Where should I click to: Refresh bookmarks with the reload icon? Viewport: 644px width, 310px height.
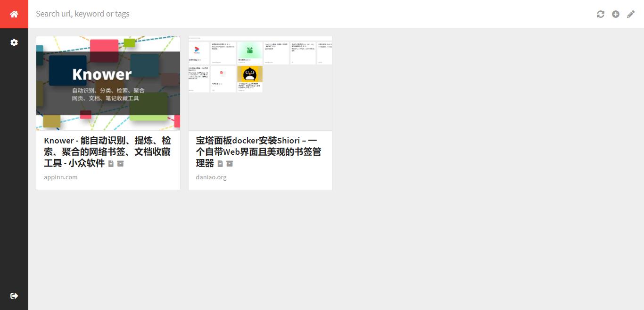pos(600,14)
